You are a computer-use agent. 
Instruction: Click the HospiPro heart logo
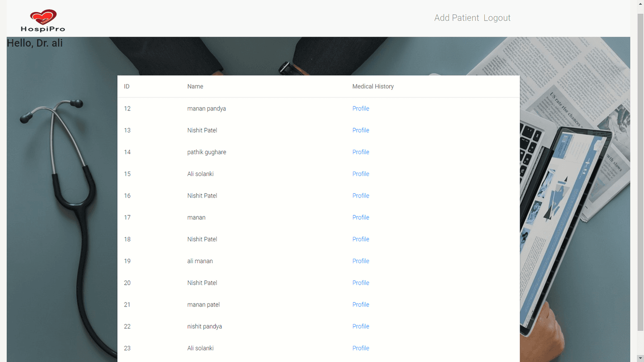pyautogui.click(x=43, y=21)
